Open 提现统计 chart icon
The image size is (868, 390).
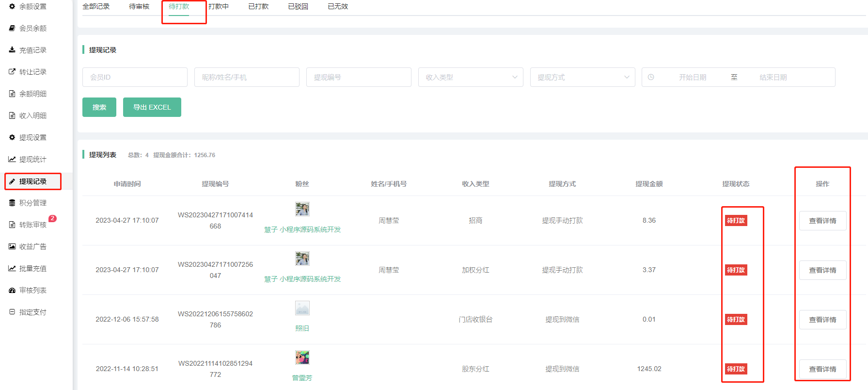pos(12,159)
